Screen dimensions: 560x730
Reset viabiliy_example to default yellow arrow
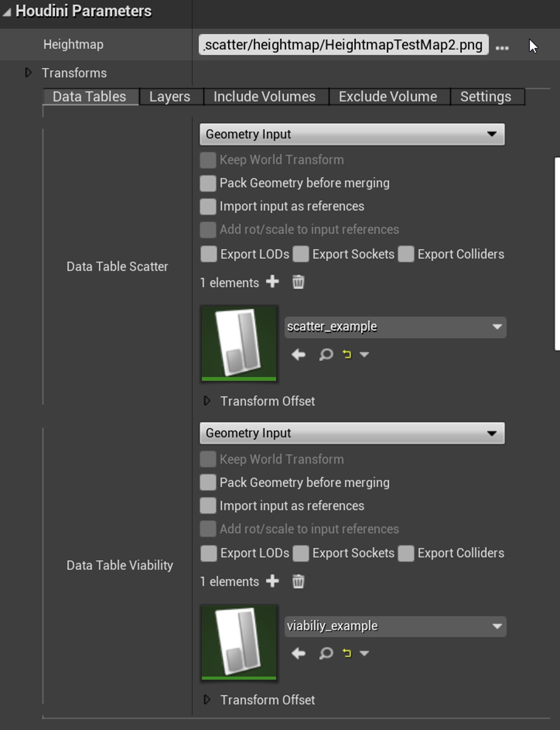347,653
